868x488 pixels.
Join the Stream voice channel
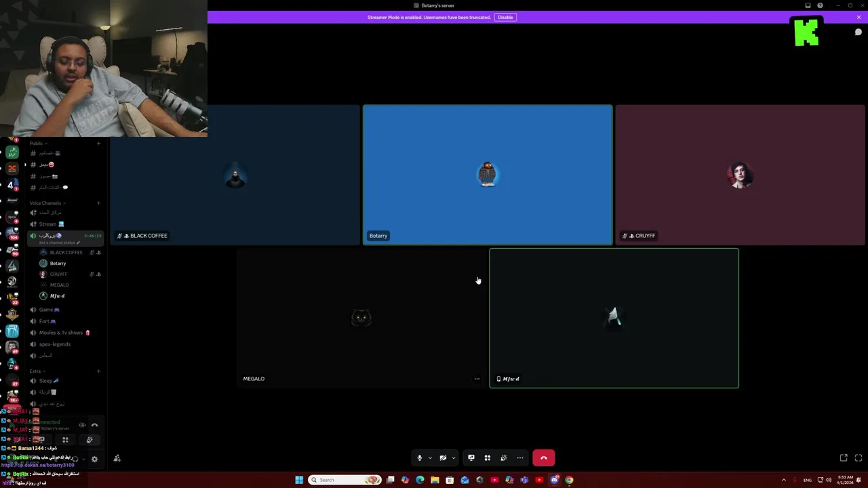(x=66, y=224)
